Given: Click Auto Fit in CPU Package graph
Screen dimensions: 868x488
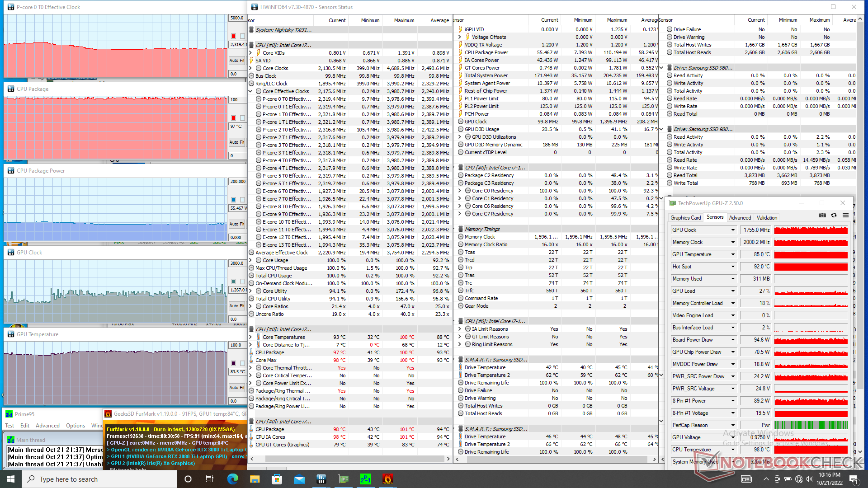Looking at the screenshot, I should [x=236, y=142].
